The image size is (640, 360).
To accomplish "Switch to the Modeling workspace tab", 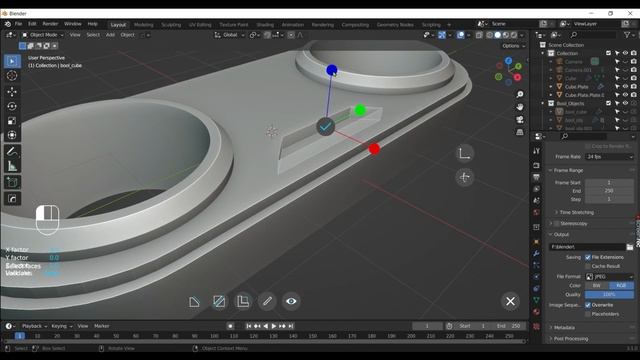I will pos(144,25).
